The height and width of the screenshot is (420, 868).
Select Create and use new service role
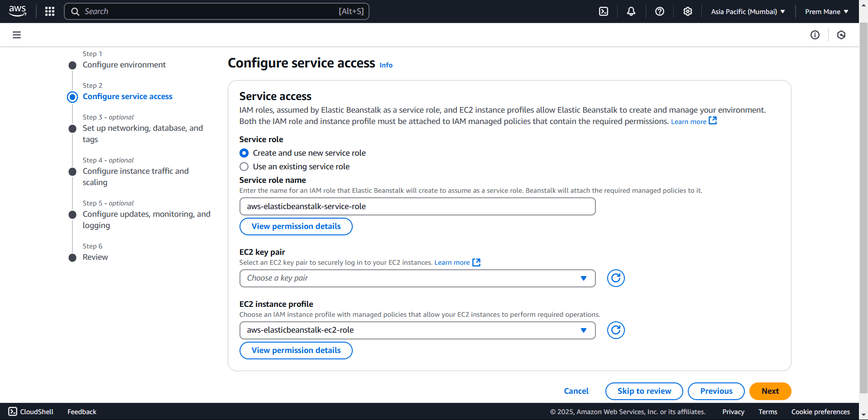(244, 153)
